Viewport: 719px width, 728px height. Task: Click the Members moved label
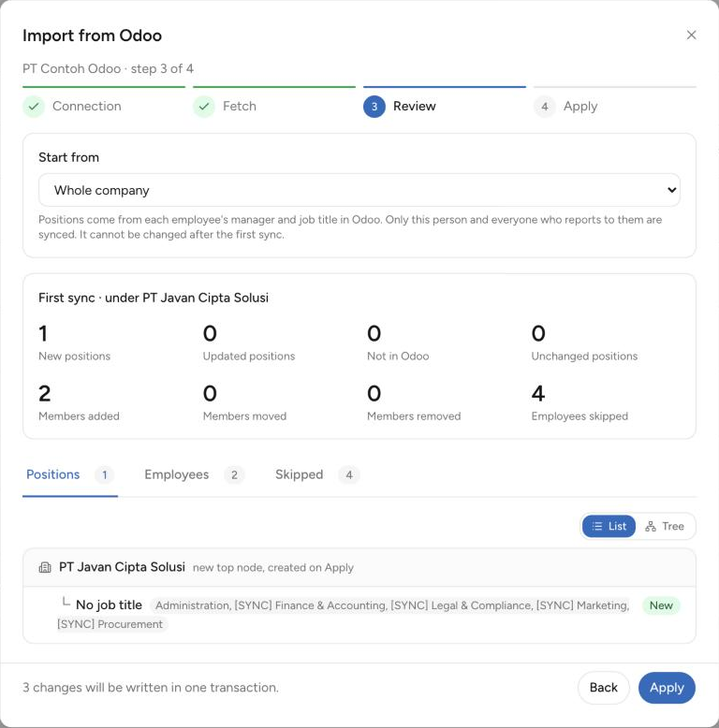(244, 416)
